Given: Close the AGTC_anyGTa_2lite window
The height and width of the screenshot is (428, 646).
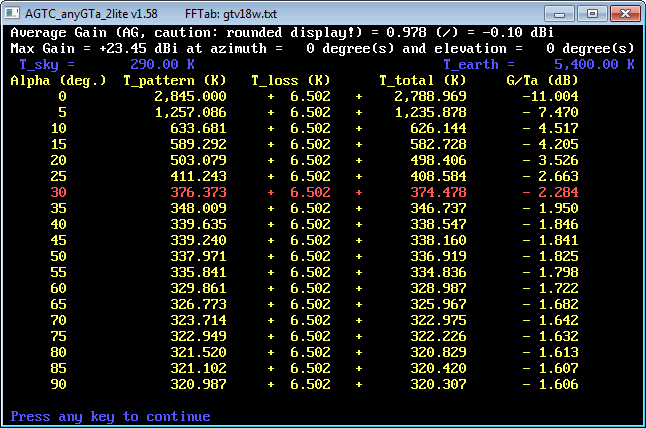Looking at the screenshot, I should [x=625, y=14].
